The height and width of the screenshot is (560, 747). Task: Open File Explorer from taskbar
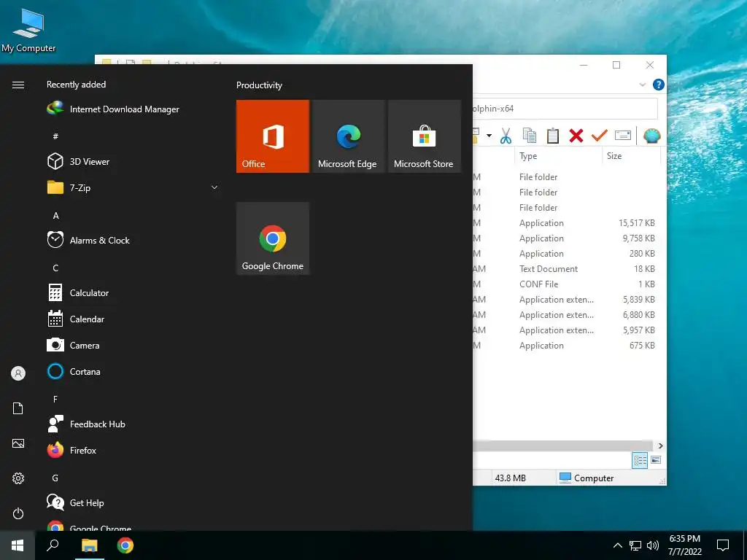[x=89, y=545]
